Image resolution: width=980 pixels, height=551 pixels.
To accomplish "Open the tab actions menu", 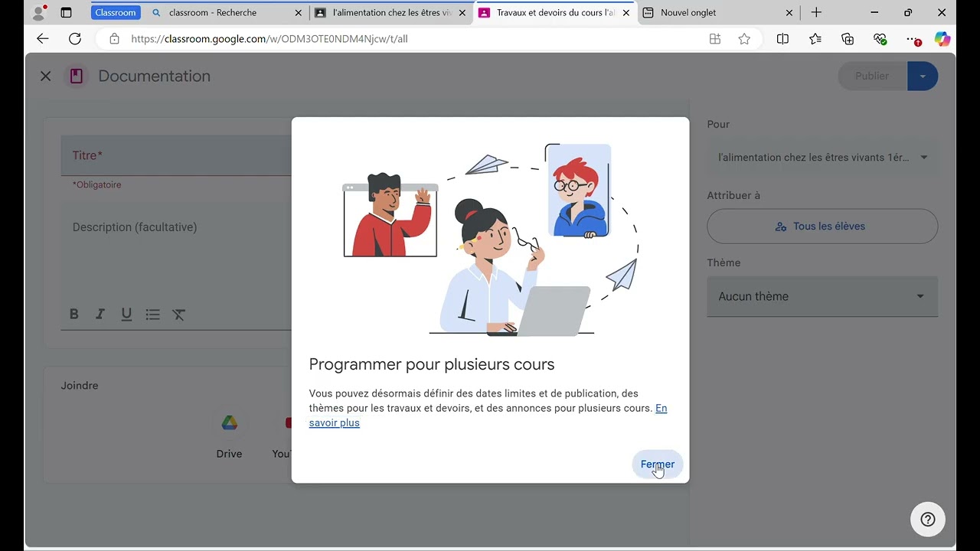I will click(x=66, y=12).
